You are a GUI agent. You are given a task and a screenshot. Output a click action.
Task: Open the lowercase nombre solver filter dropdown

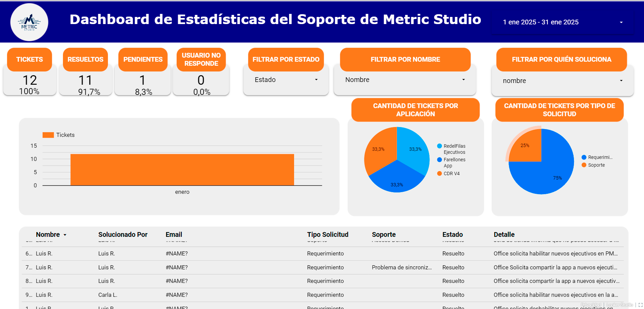tap(562, 81)
